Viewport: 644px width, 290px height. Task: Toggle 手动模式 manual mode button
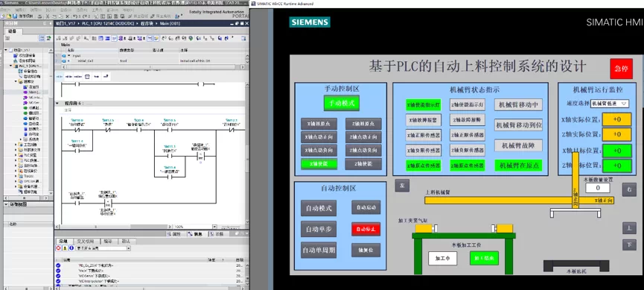(x=342, y=103)
